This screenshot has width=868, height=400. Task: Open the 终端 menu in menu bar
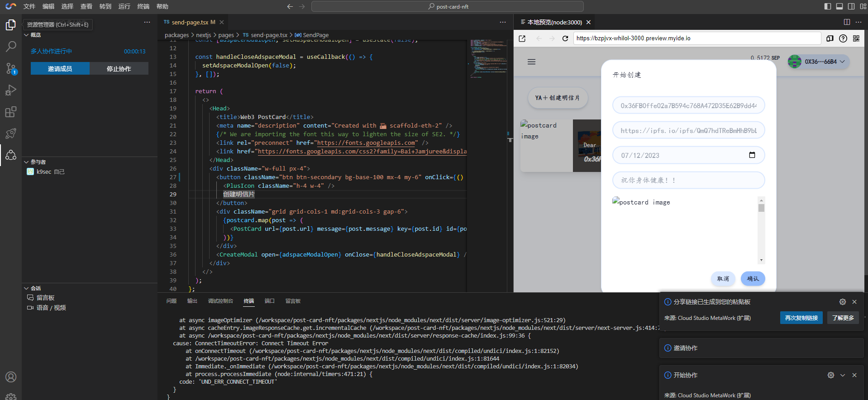coord(143,6)
